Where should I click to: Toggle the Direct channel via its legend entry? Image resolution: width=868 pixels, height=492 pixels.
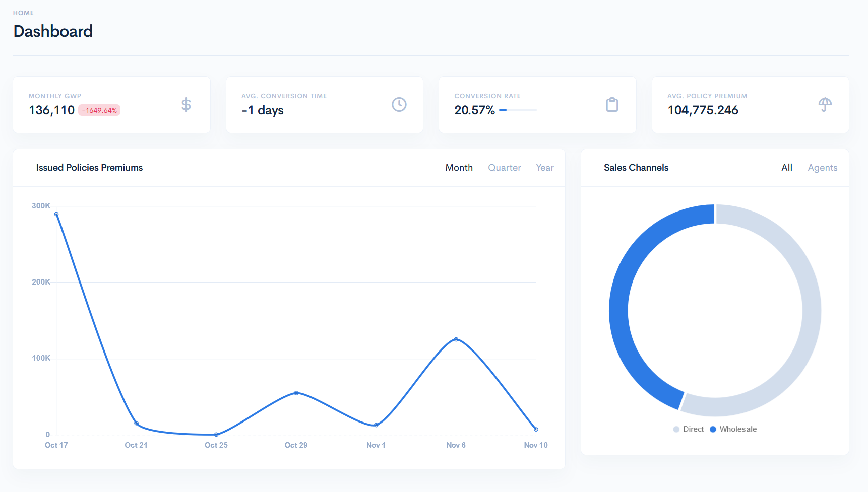[x=689, y=429]
